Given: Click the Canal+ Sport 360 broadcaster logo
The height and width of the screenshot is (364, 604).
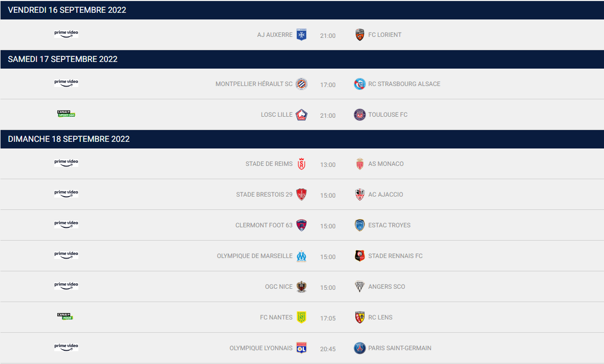Looking at the screenshot, I should pos(66,114).
